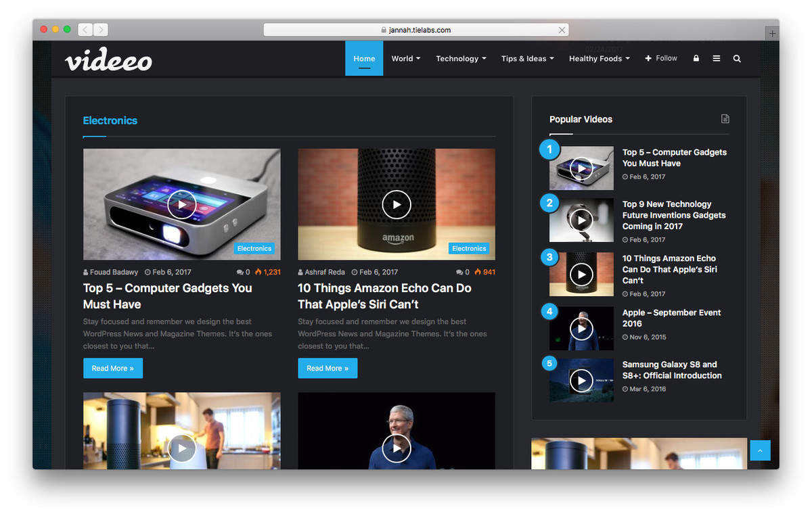812x516 pixels.
Task: Open sidebar title 10 Things Amazon Echo
Action: click(669, 269)
